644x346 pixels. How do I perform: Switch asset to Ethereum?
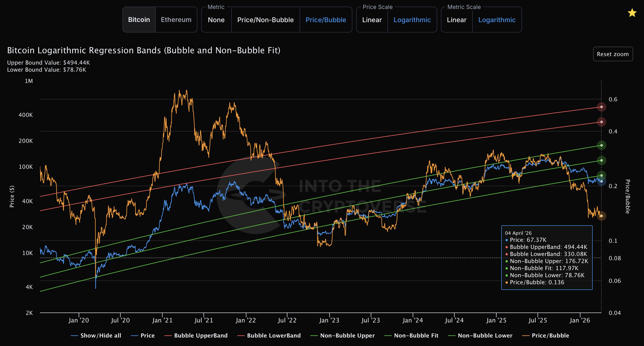pos(176,20)
